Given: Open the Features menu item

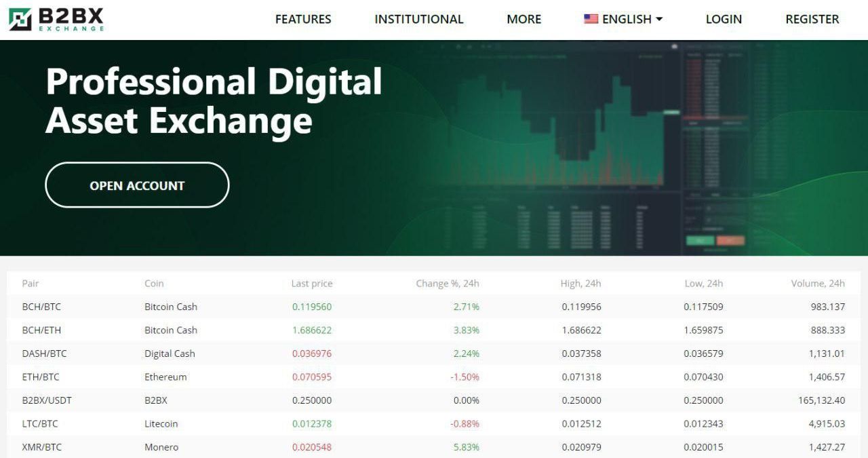Looking at the screenshot, I should [303, 19].
